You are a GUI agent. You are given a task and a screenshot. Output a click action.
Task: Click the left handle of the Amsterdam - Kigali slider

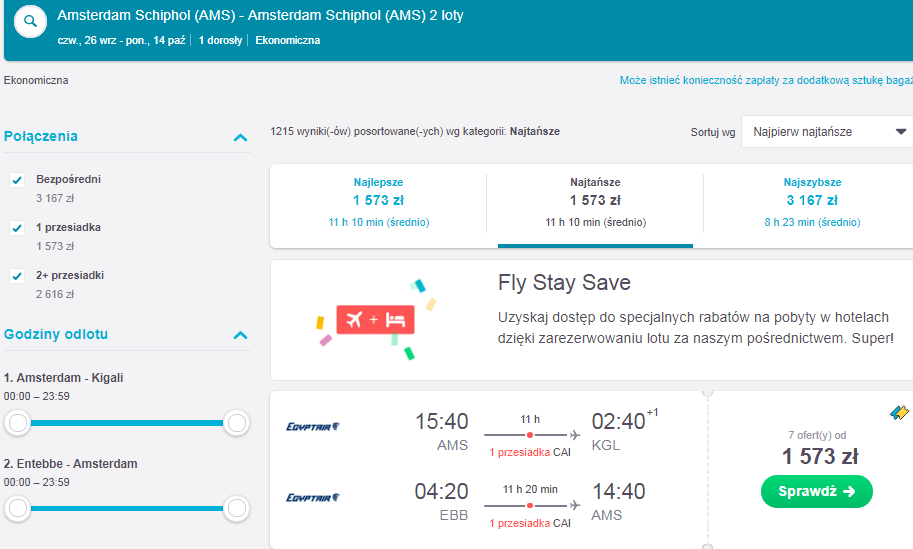(x=18, y=423)
